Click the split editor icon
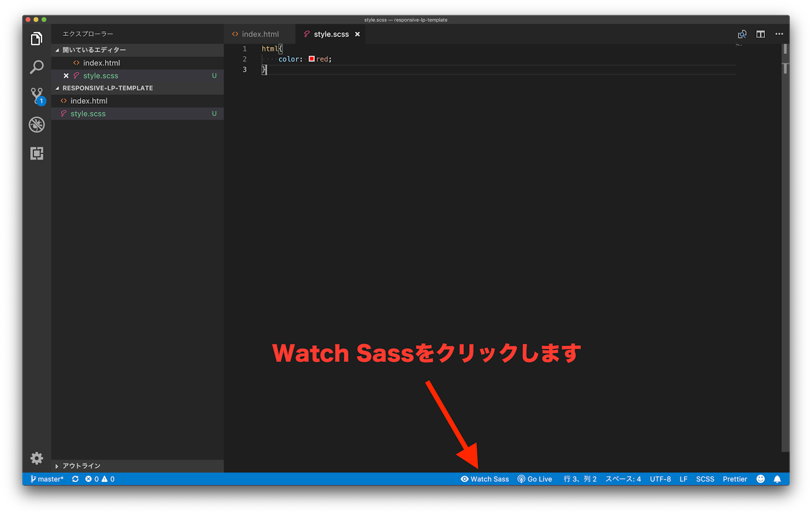 [760, 34]
